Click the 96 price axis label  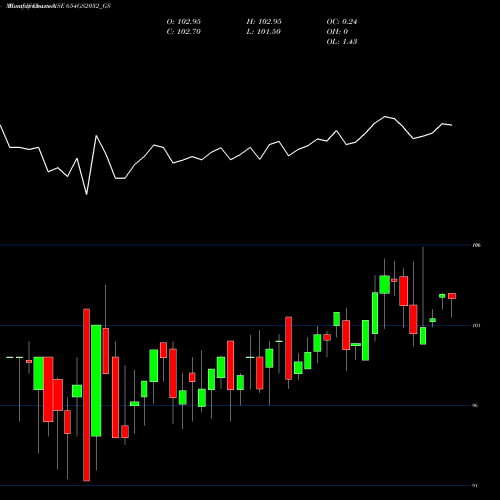475,405
